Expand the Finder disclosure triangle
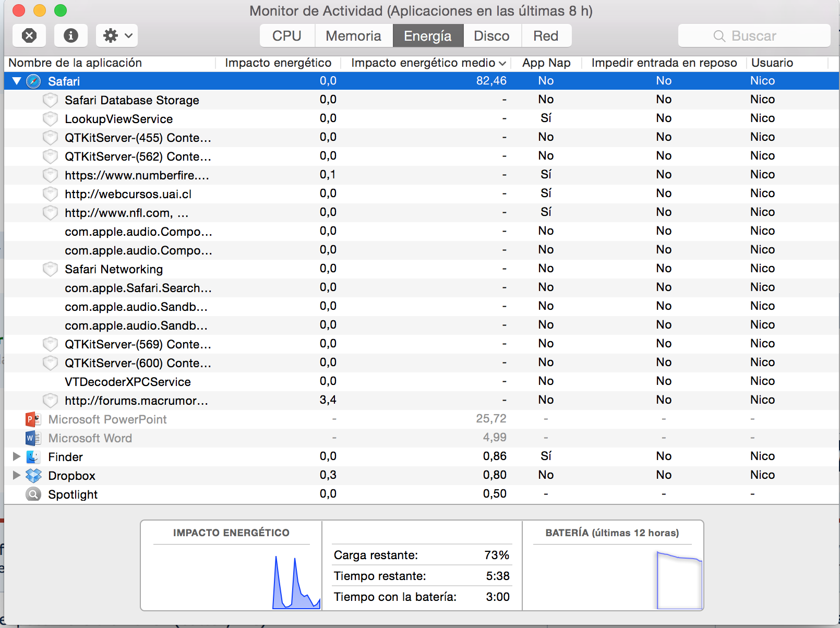Image resolution: width=840 pixels, height=628 pixels. click(x=17, y=456)
